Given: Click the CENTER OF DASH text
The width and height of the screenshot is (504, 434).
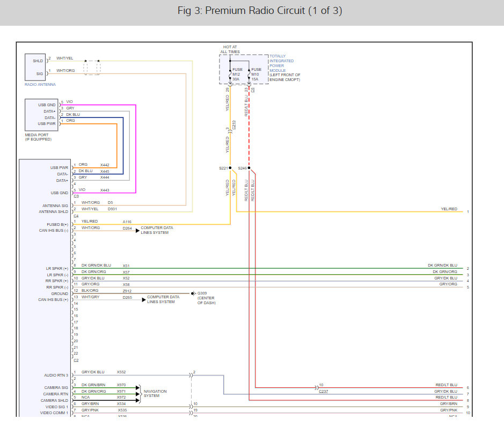Looking at the screenshot, I should point(206,300).
